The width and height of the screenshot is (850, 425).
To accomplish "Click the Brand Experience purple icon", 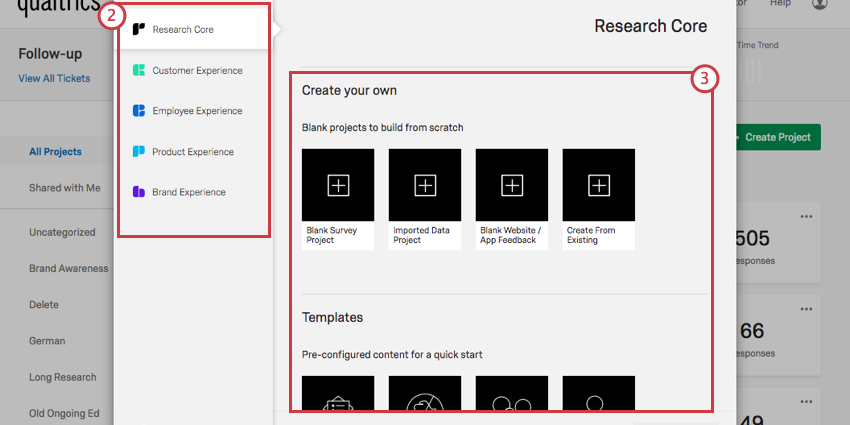I will point(139,192).
